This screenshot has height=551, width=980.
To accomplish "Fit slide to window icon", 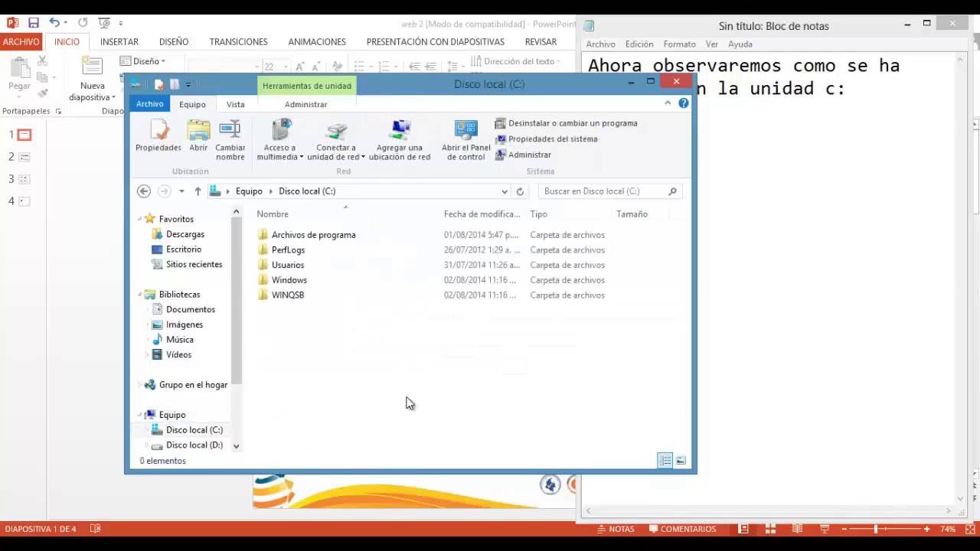I will 969,529.
